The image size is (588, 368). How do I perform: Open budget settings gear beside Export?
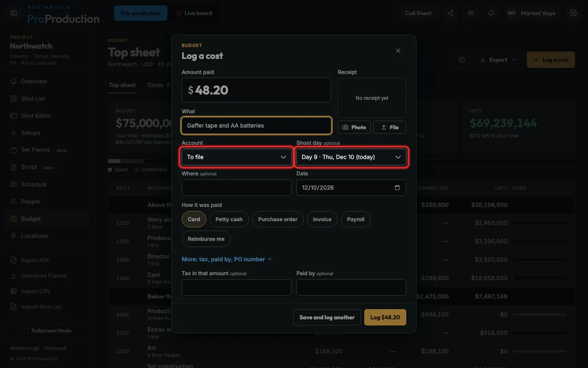click(462, 60)
